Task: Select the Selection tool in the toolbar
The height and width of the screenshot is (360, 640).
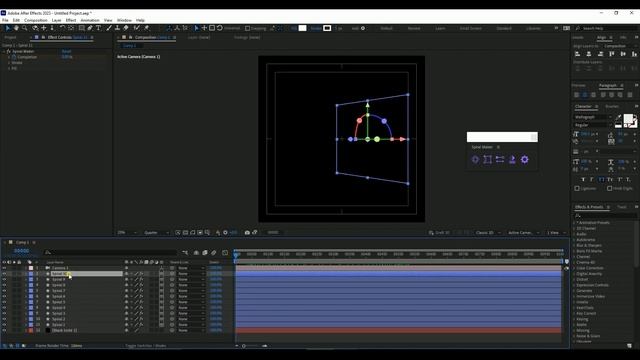Action: pyautogui.click(x=7, y=28)
